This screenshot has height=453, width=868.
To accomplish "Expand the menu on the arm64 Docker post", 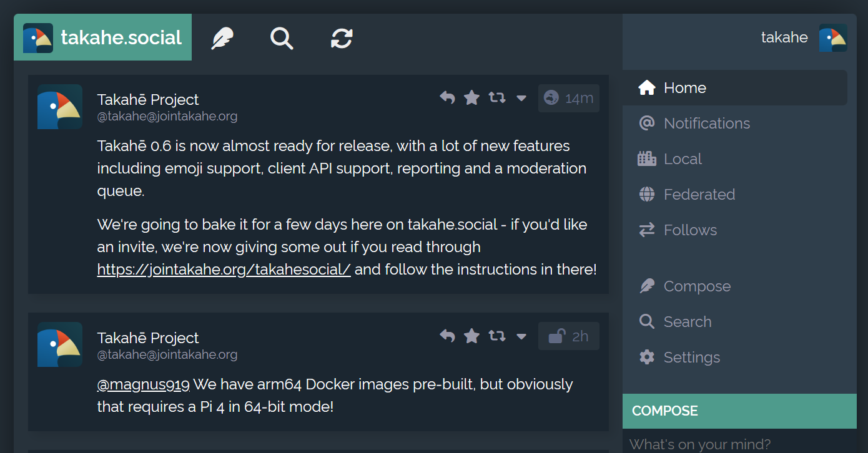I will coord(521,336).
